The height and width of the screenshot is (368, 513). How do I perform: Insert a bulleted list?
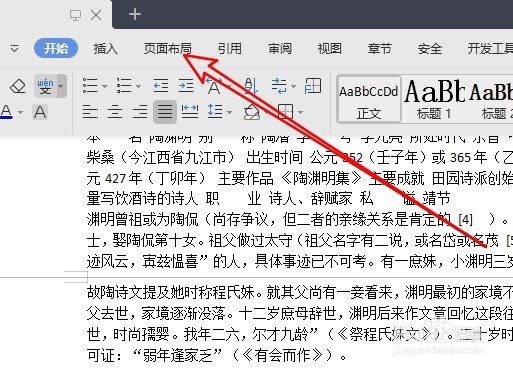point(90,86)
